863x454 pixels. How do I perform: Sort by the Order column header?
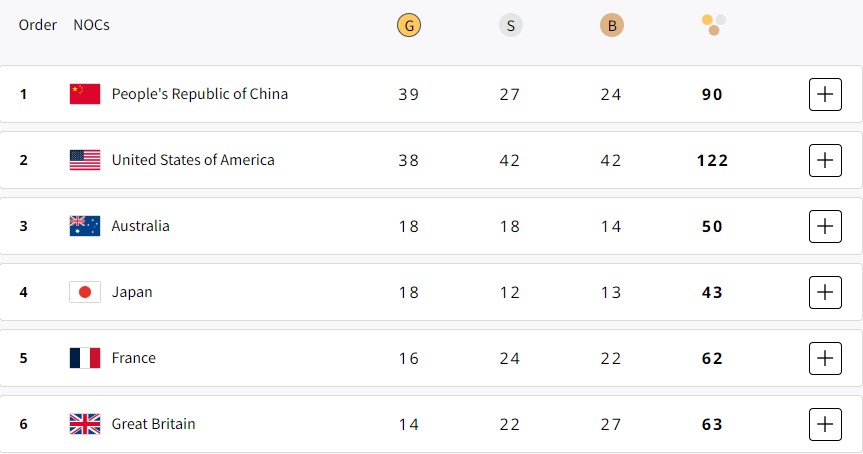pyautogui.click(x=38, y=25)
